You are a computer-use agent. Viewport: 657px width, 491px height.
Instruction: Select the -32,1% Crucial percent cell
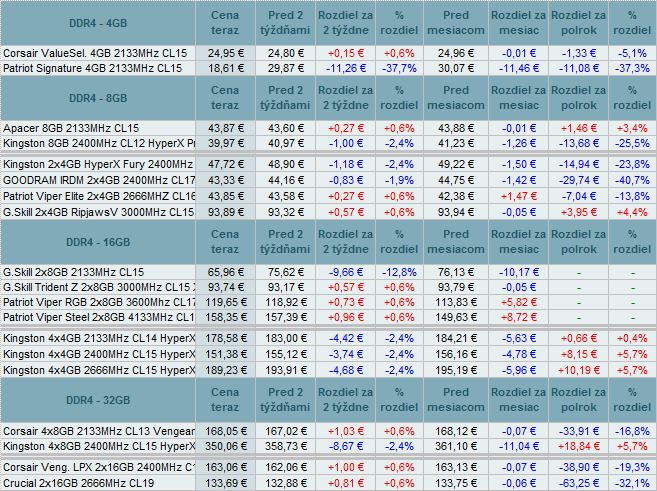[632, 483]
